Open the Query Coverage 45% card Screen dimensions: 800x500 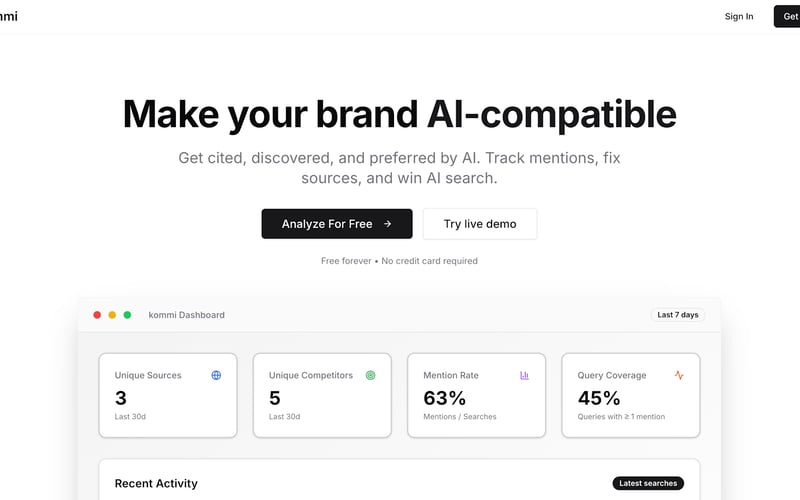pyautogui.click(x=630, y=395)
